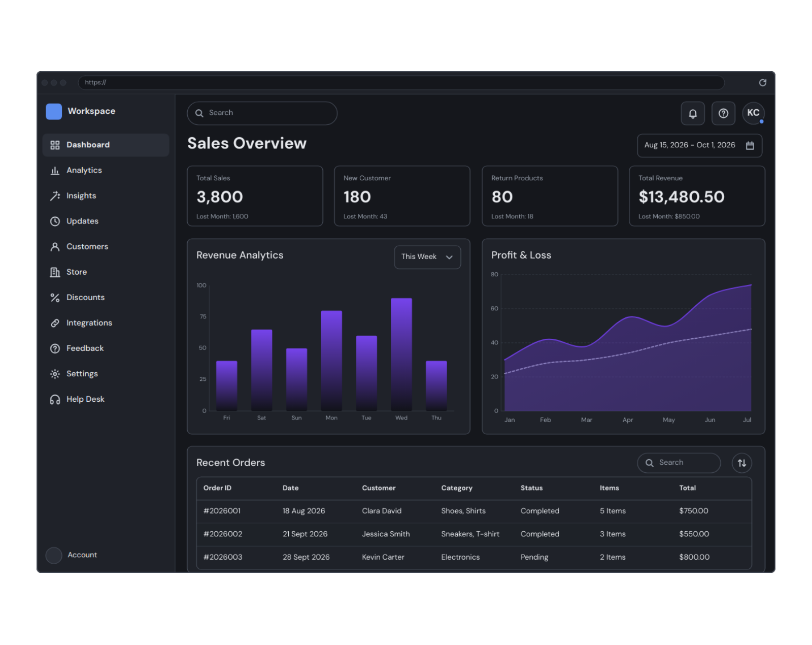Click the Total Revenue $13,480.50 card

coord(697,196)
